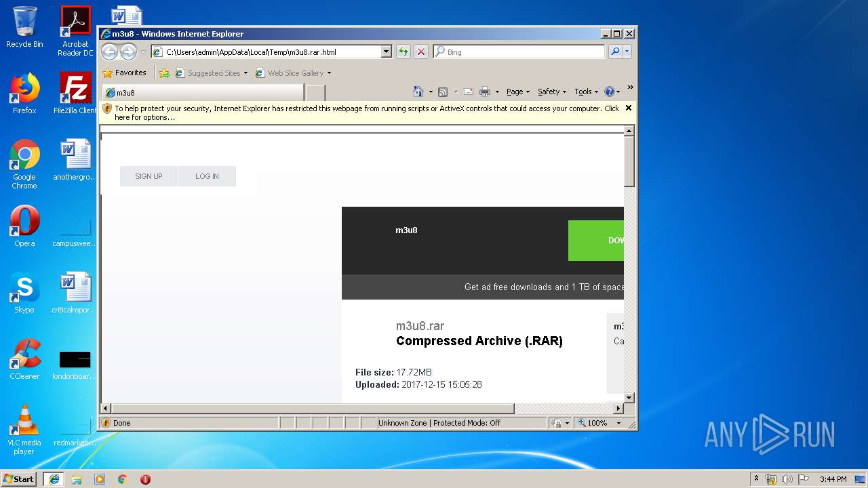This screenshot has height=488, width=868.
Task: Open Opera desktop shortcut
Action: coord(24,226)
